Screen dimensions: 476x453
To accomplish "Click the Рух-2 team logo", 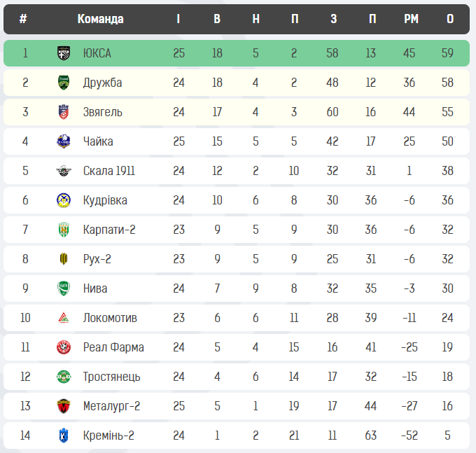I will pos(64,259).
